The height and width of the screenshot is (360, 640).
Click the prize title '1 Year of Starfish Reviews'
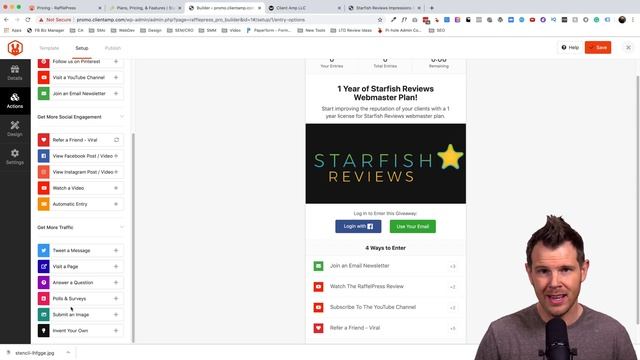385,93
